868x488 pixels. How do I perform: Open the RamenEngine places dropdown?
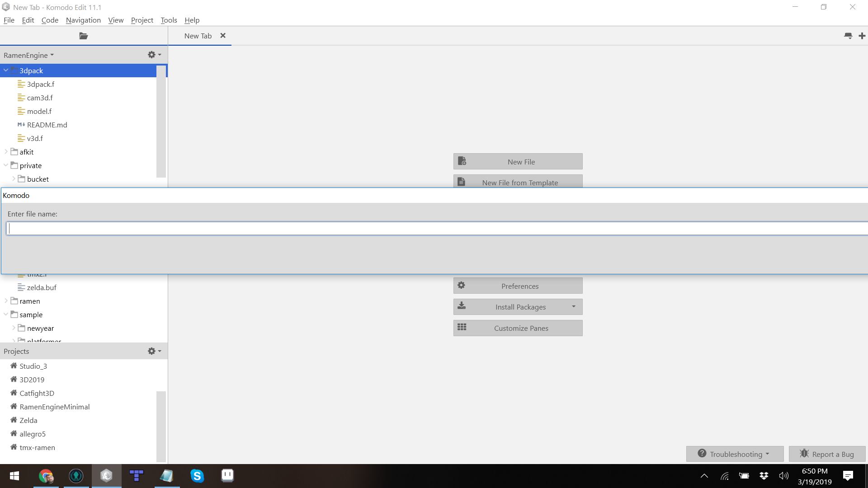point(28,55)
